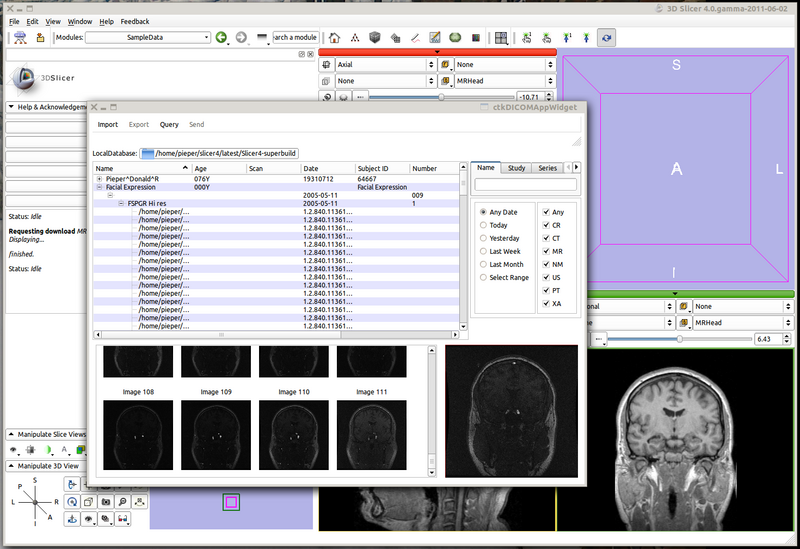The height and width of the screenshot is (549, 800).
Task: Open the View menu
Action: [x=53, y=21]
